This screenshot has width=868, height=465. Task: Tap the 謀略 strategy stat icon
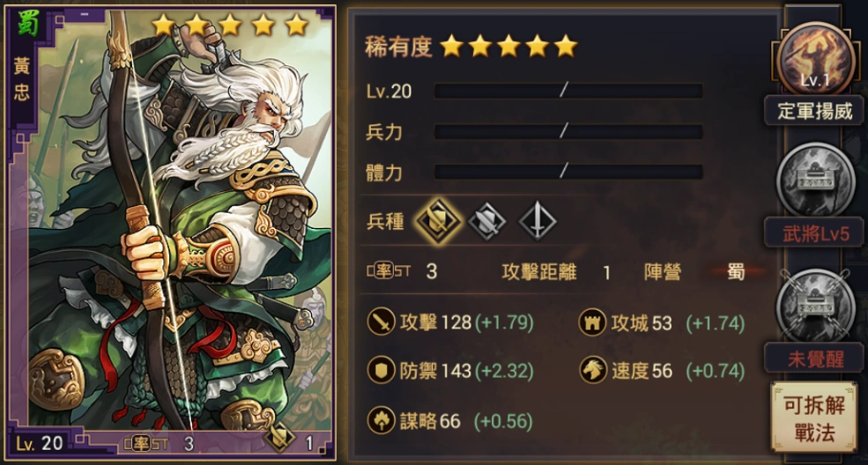pos(381,421)
